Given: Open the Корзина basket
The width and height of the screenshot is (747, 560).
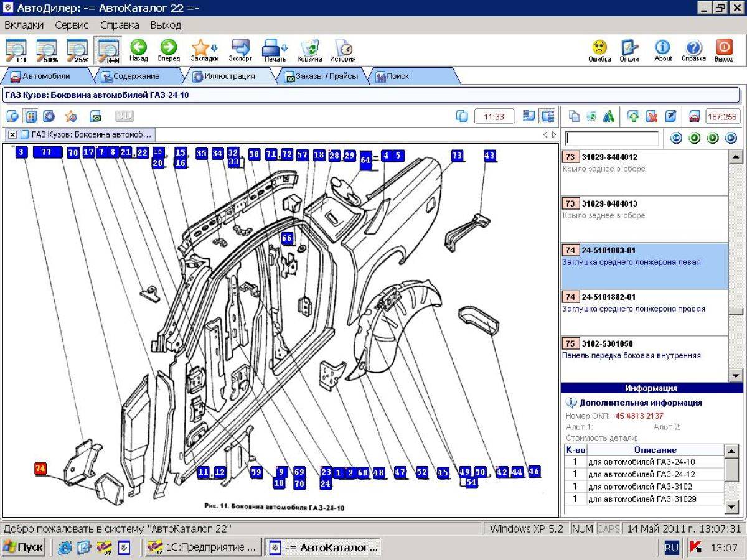Looking at the screenshot, I should click(x=310, y=50).
